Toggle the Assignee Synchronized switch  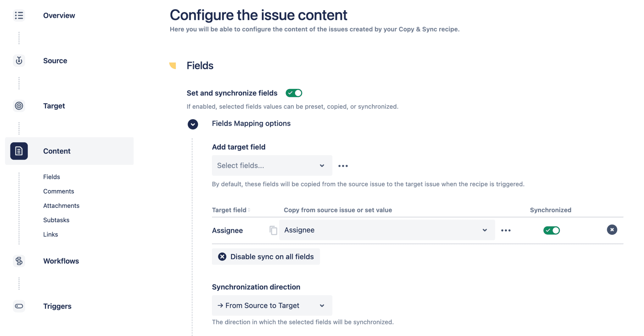[552, 230]
